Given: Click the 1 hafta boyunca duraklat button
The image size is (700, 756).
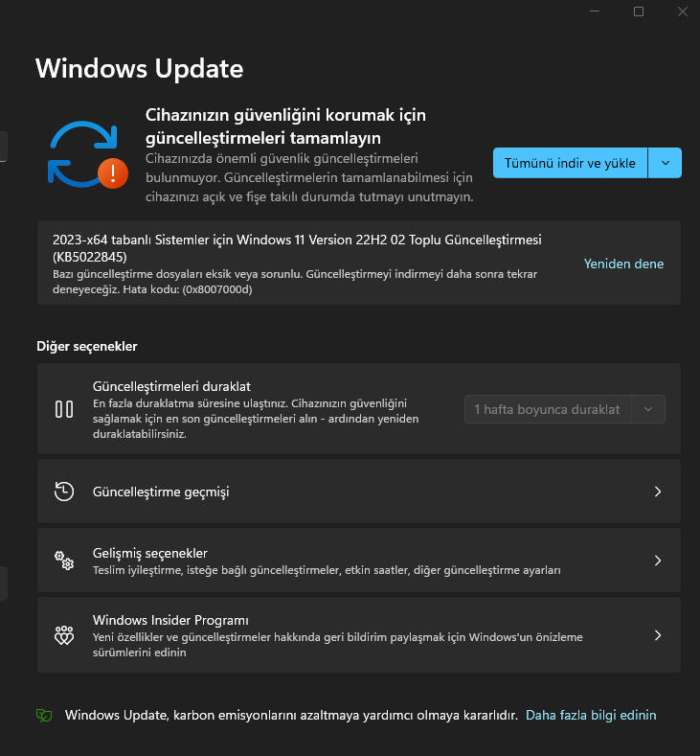Looking at the screenshot, I should point(548,409).
